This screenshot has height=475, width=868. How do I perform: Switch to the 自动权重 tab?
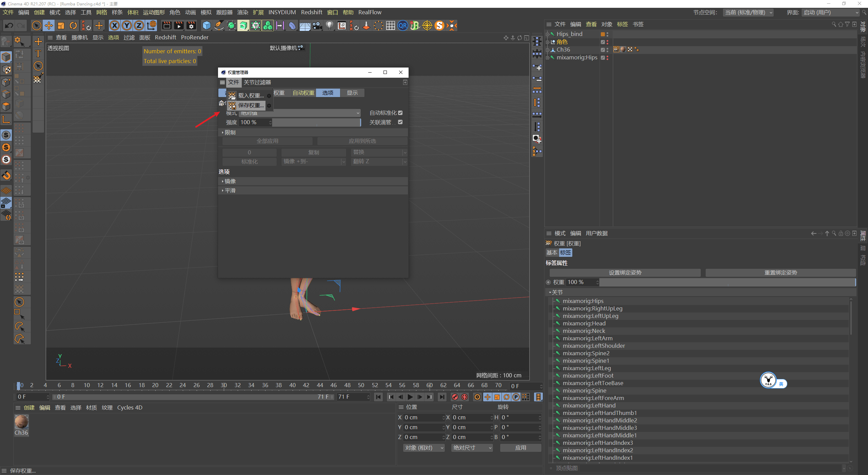[x=303, y=93]
